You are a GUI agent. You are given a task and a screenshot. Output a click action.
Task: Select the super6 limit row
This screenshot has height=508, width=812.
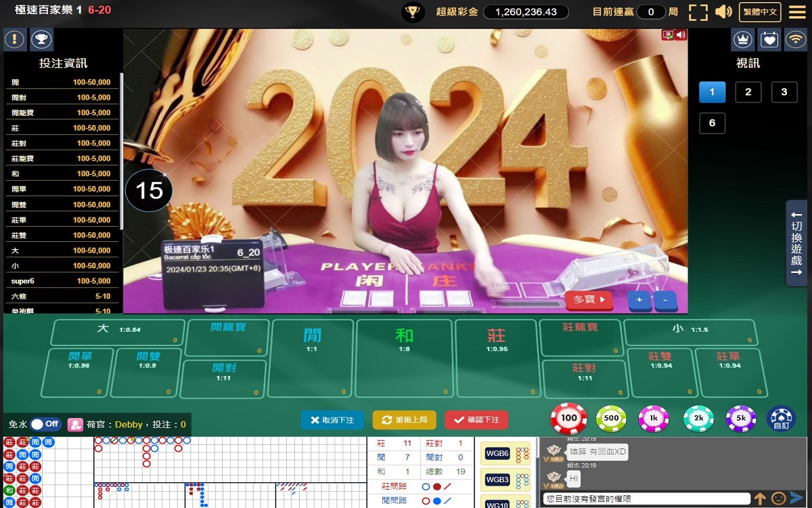point(62,281)
